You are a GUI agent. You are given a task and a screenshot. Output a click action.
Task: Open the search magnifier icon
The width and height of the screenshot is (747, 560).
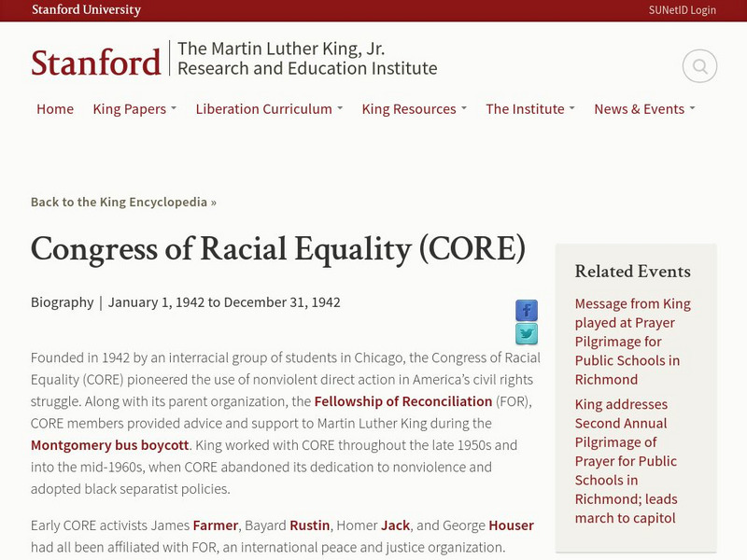[x=699, y=66]
